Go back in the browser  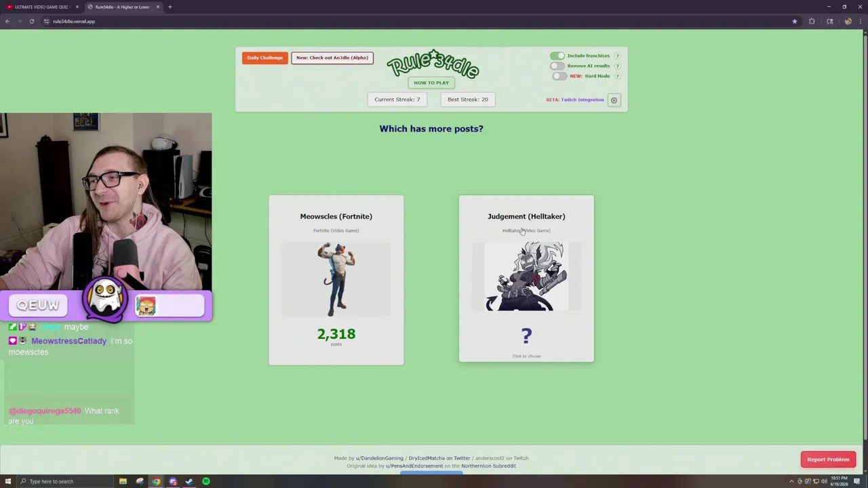click(x=7, y=21)
